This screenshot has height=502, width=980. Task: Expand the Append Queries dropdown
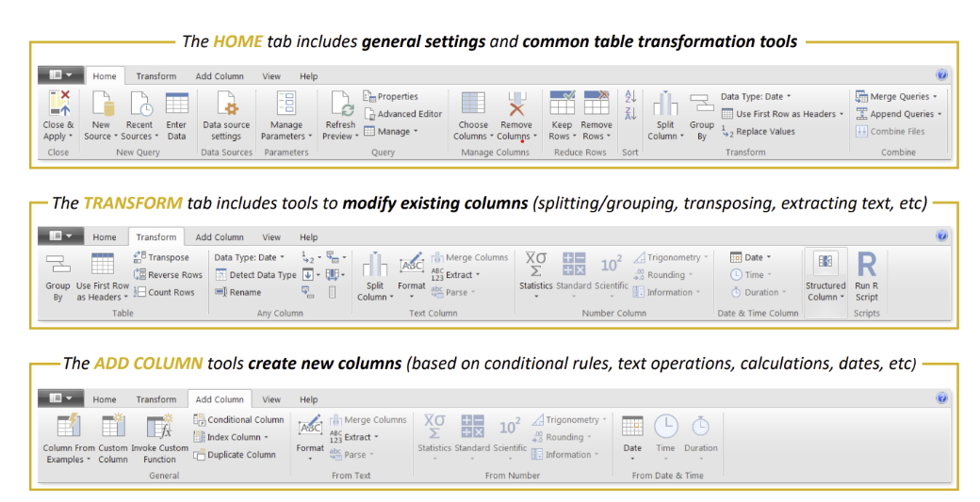[940, 114]
